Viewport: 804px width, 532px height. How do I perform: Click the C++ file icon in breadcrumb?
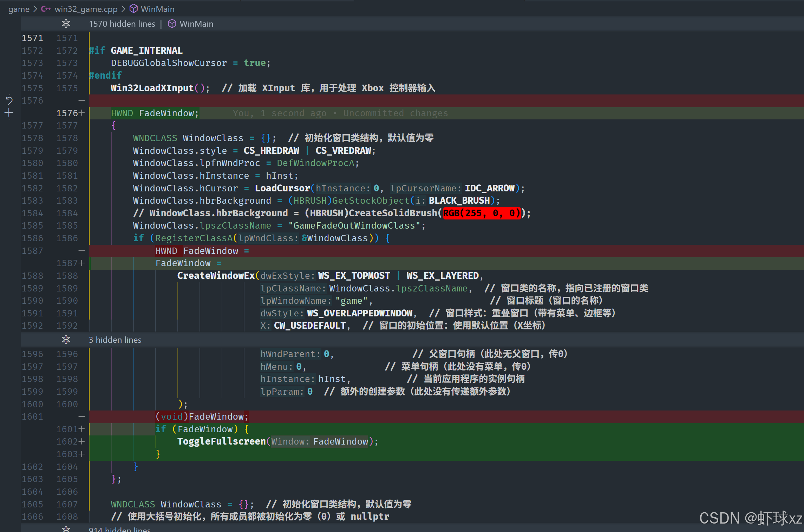click(x=46, y=9)
